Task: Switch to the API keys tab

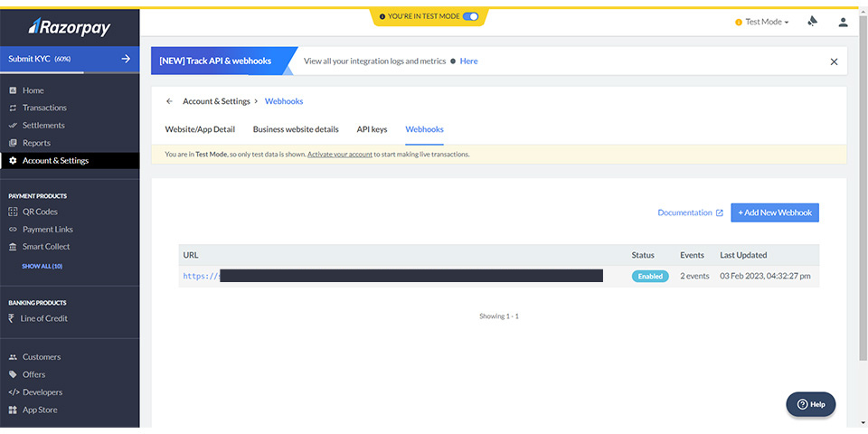Action: coord(372,129)
